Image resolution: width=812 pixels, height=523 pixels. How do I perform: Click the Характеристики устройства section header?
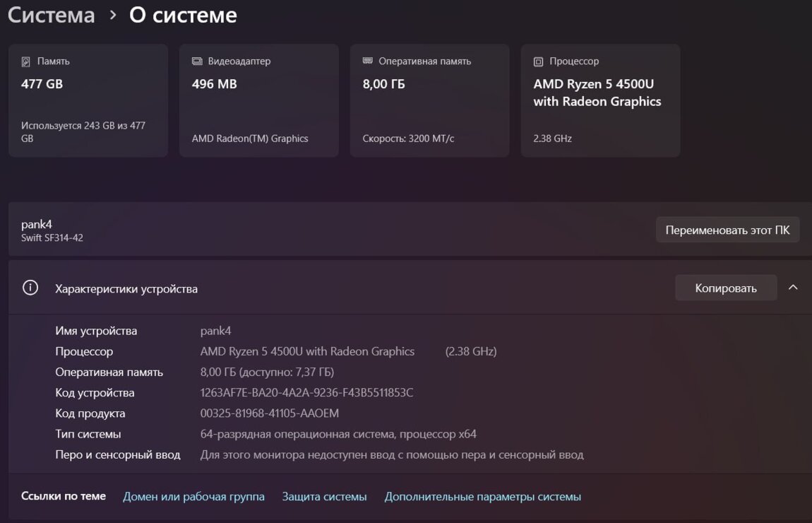[x=126, y=288]
